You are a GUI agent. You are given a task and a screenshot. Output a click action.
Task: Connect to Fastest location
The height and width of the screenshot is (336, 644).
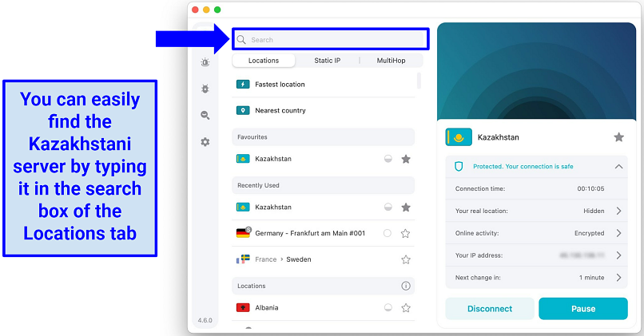324,84
